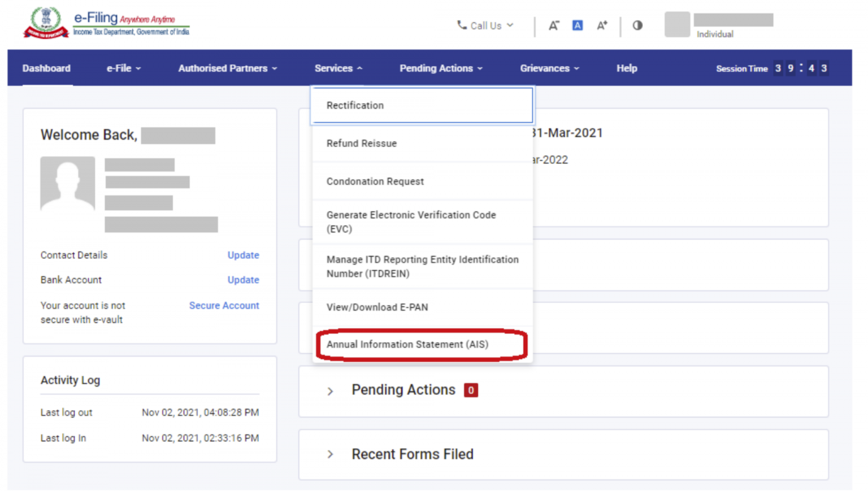Click the increase font size icon
Viewport: 868px width, 491px height.
(602, 25)
